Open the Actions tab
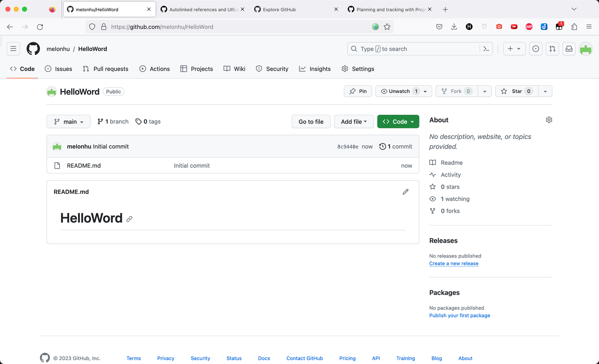 (x=155, y=69)
